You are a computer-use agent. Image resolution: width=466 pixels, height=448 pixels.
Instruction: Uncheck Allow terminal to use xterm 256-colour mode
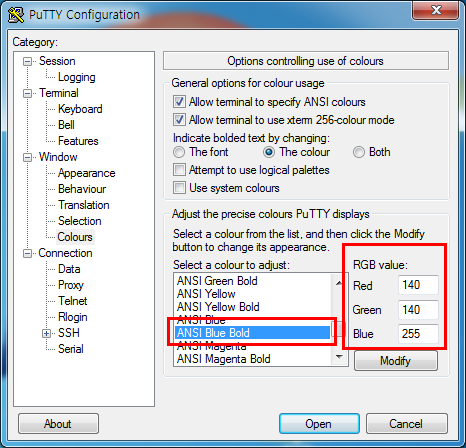click(x=179, y=120)
